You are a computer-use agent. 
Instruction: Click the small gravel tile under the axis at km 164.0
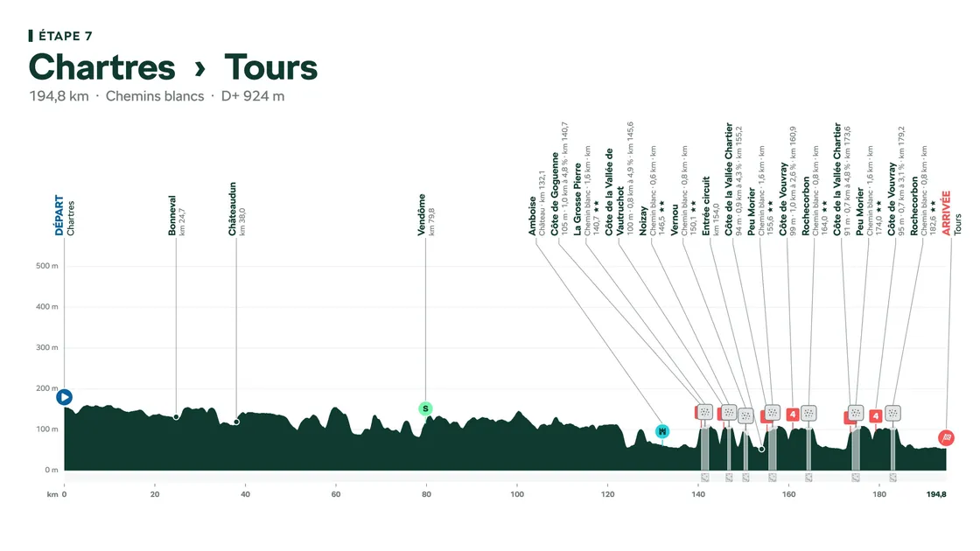(x=808, y=478)
